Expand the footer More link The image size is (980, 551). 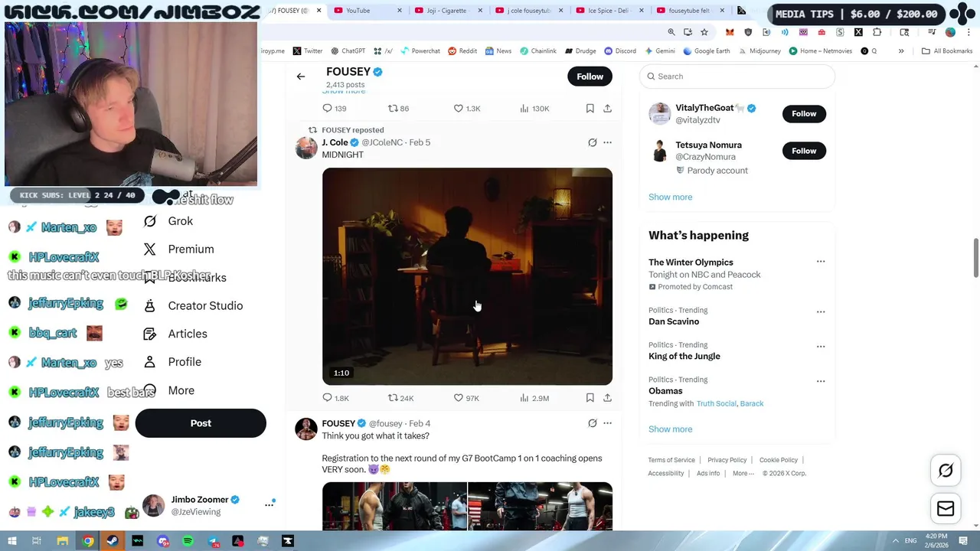click(x=743, y=474)
